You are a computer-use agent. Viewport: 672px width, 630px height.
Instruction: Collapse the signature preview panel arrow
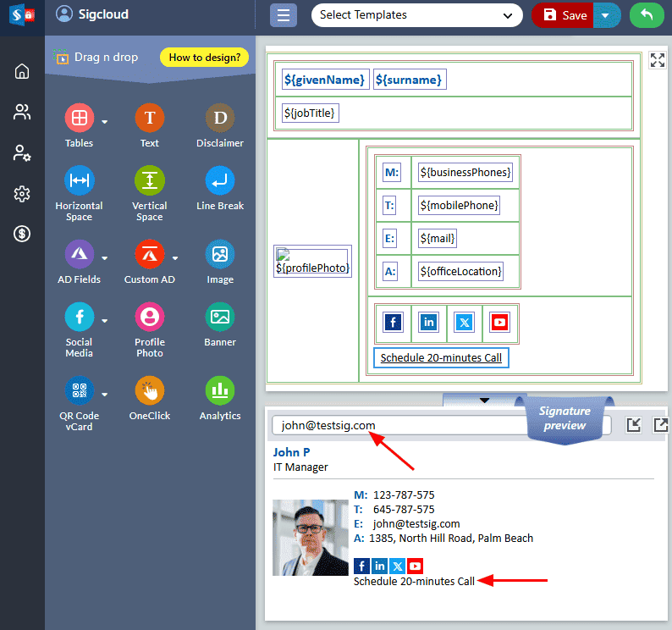483,400
